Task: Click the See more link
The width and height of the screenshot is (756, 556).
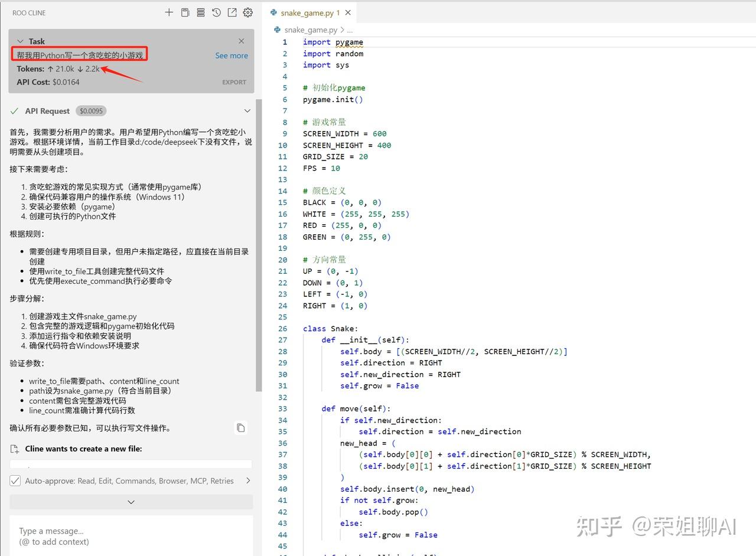Action: 232,55
